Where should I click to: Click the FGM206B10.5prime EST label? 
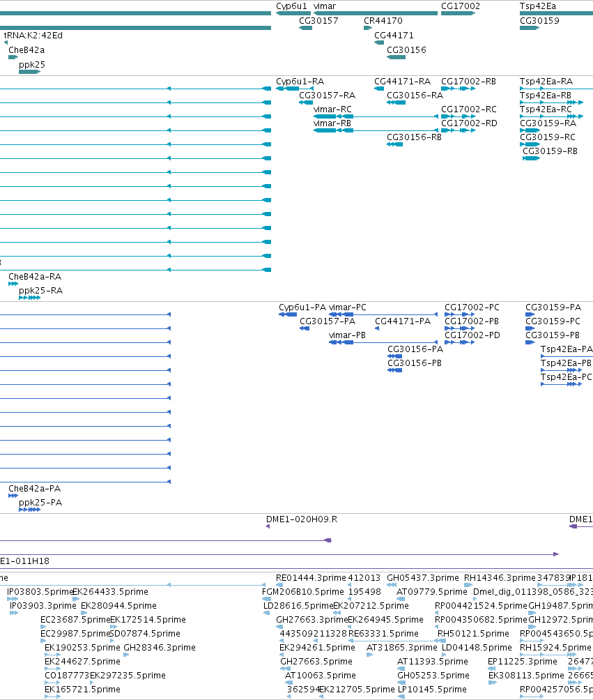[303, 592]
